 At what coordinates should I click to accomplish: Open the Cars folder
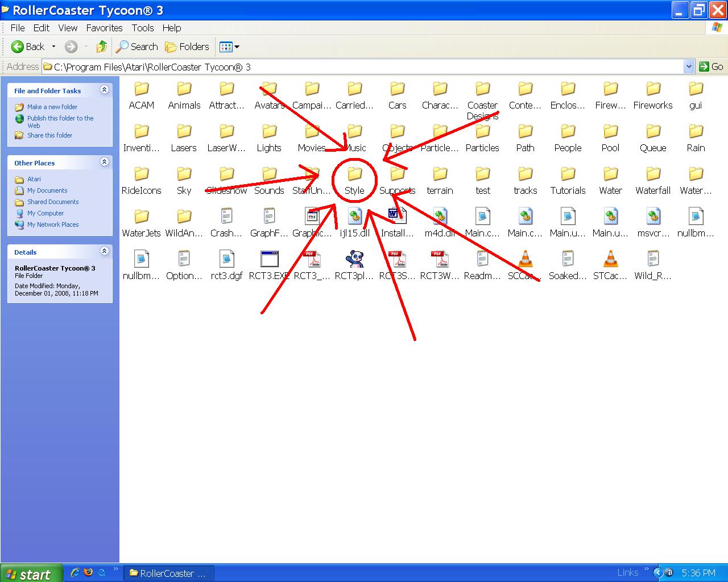tap(397, 95)
